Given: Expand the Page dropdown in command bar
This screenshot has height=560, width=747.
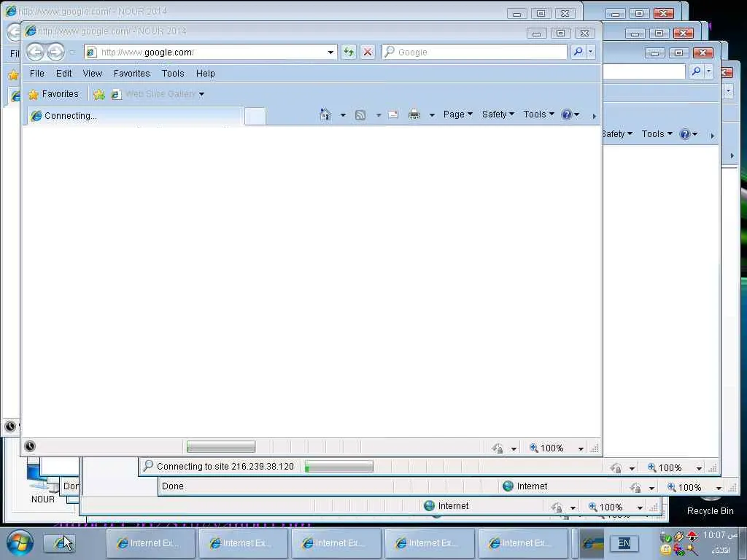Looking at the screenshot, I should pos(458,114).
